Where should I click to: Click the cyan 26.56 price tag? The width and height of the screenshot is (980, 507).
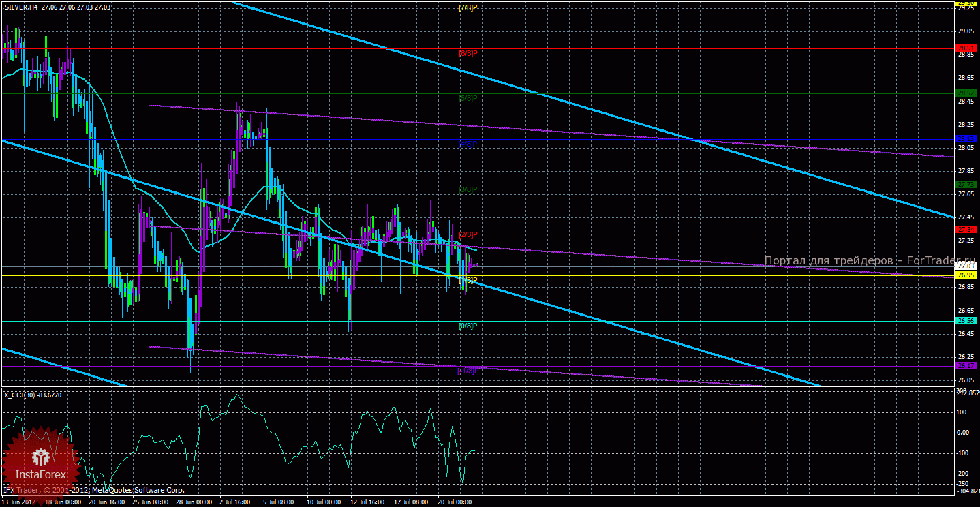click(966, 320)
